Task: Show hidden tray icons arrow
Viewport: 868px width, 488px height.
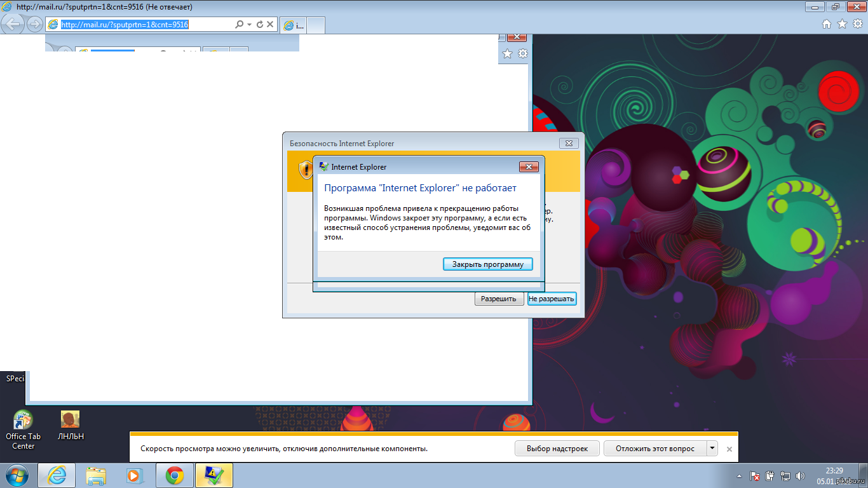Action: 739,476
